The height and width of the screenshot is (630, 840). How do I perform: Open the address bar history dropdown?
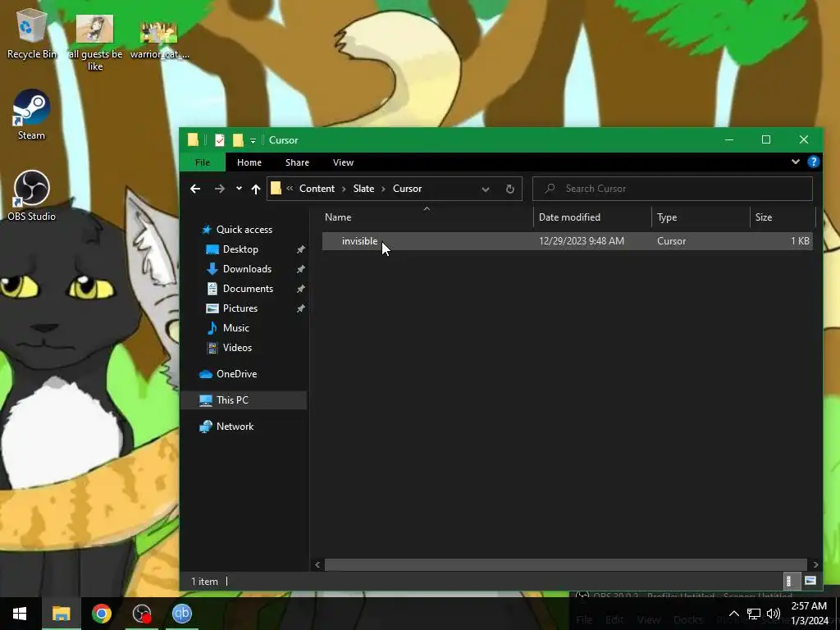click(486, 189)
